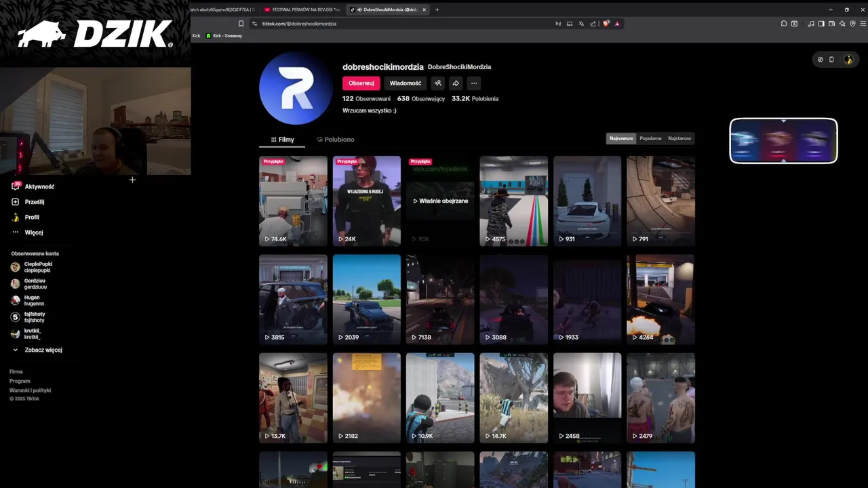The image size is (868, 488).
Task: Open new browser tab with plus button
Action: point(437,9)
